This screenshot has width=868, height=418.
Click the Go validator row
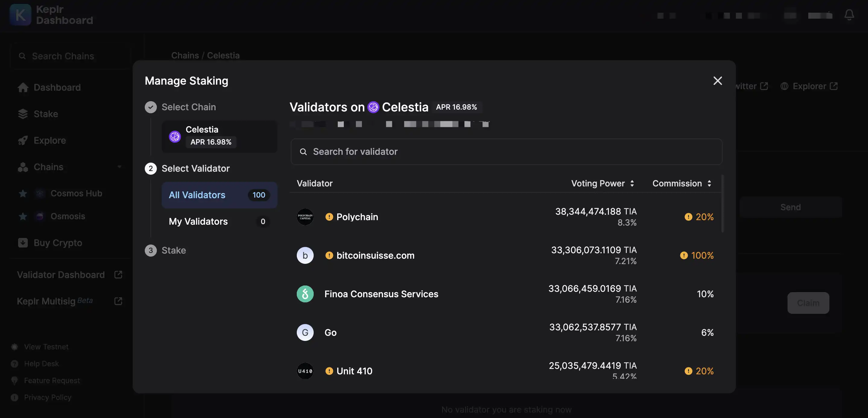pos(504,332)
